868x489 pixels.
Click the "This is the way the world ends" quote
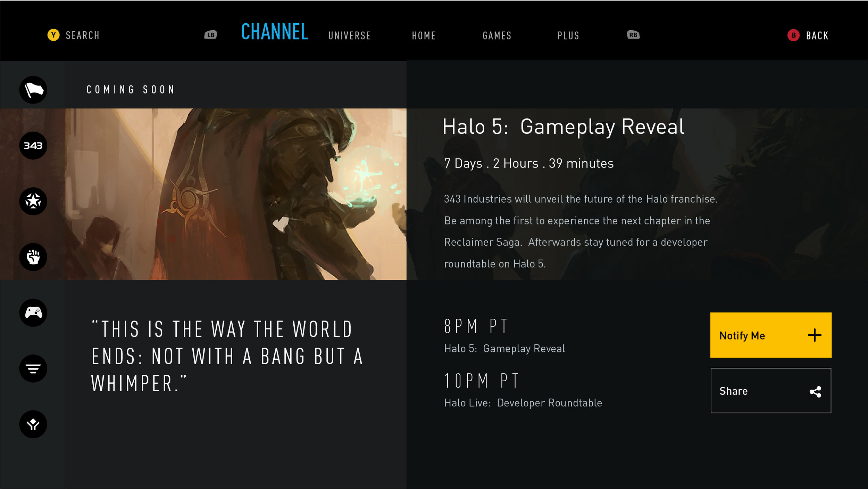[x=227, y=356]
